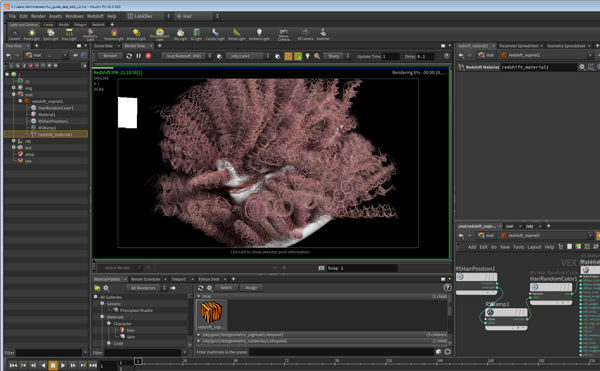600x371 pixels.
Task: Collapse the redshift_vopnet1 tree node
Action: pos(20,101)
